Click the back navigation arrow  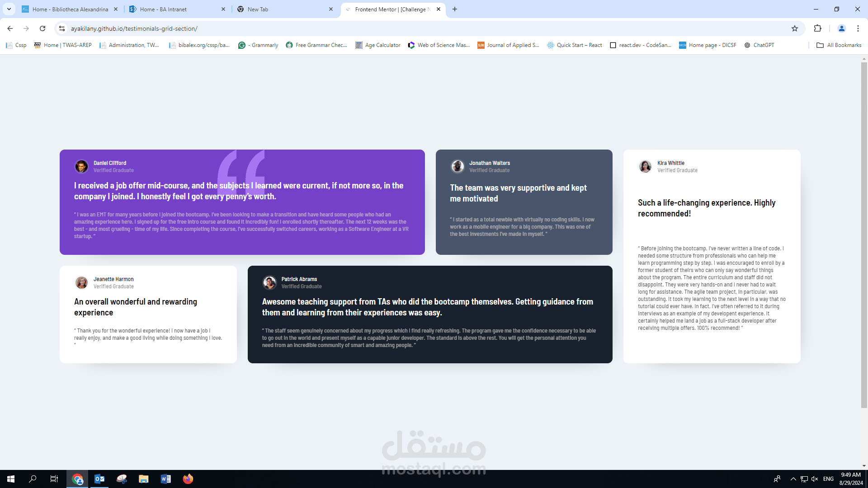pyautogui.click(x=9, y=28)
